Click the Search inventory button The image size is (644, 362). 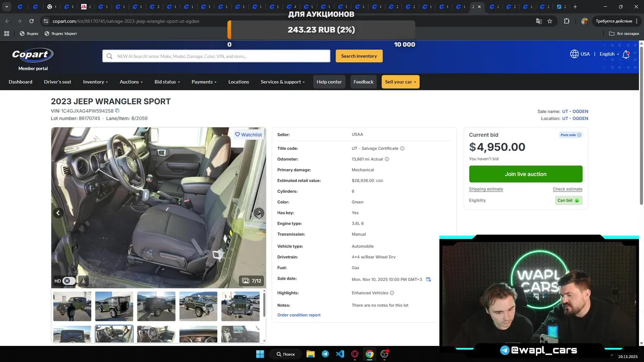pyautogui.click(x=359, y=56)
